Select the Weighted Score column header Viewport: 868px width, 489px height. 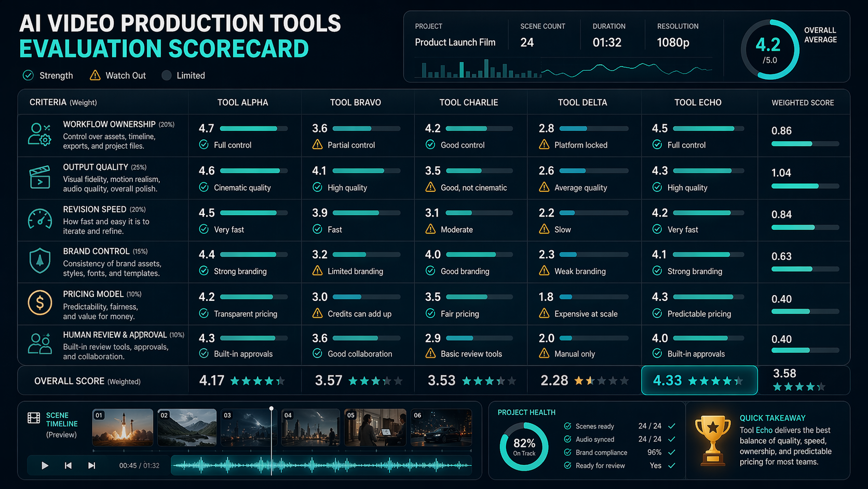pos(803,102)
